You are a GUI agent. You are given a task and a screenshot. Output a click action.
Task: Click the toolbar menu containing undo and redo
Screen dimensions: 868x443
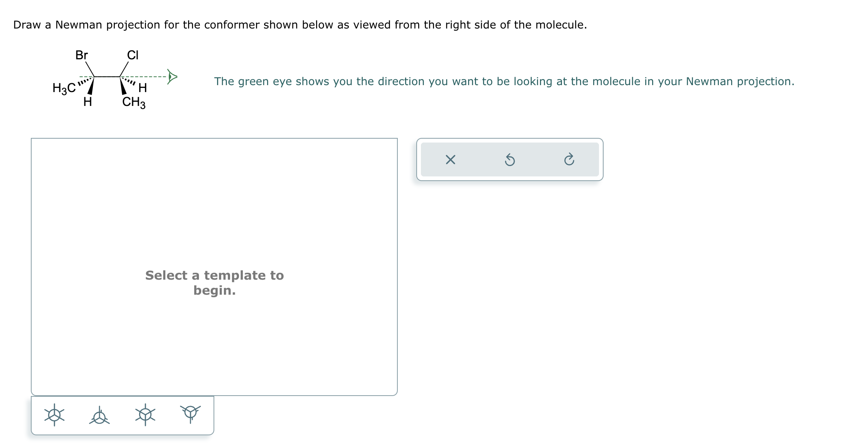[510, 160]
